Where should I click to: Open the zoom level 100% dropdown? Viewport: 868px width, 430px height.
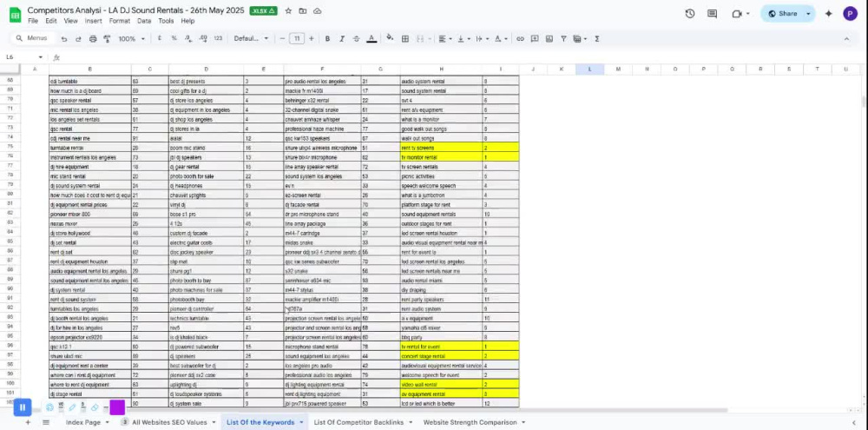tap(131, 39)
